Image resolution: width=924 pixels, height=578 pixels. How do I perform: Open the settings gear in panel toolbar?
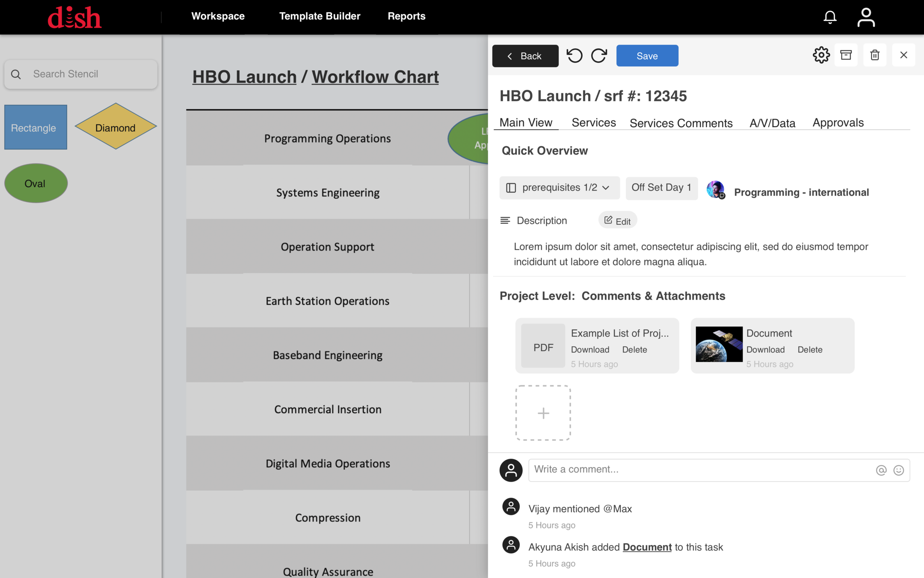(821, 55)
